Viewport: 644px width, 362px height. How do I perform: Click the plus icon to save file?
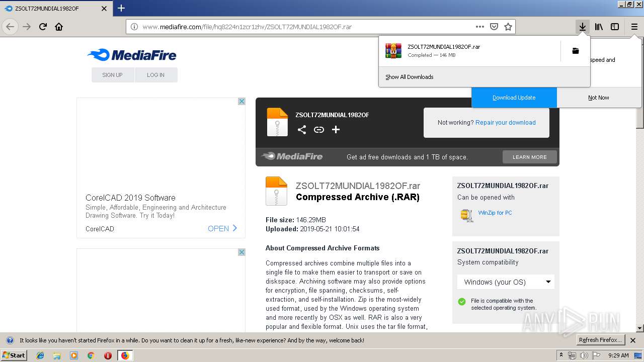[x=336, y=130]
